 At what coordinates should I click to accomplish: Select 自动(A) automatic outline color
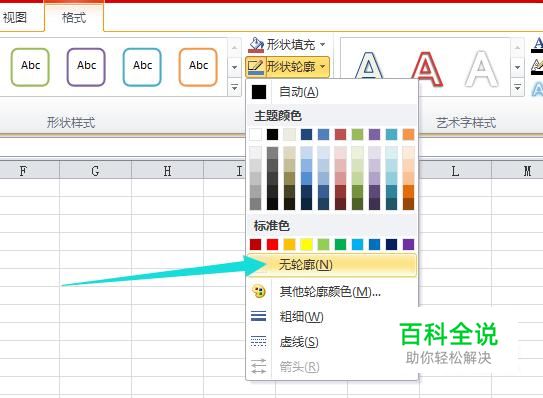coord(331,92)
